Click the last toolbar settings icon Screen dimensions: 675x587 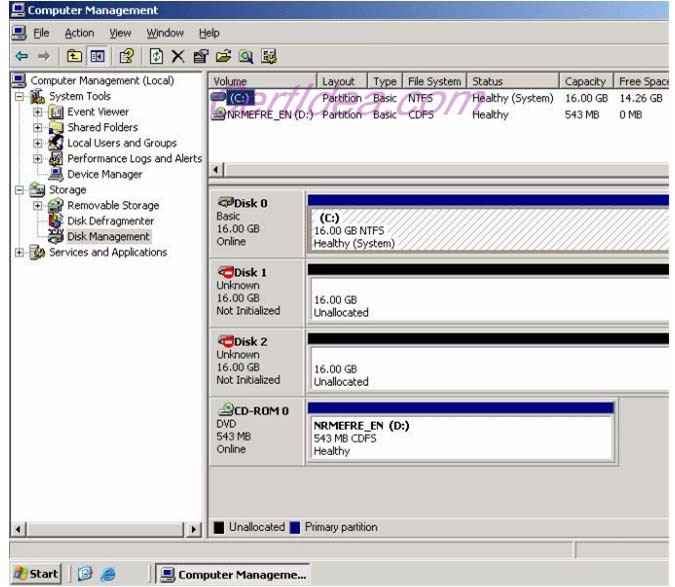(x=269, y=56)
